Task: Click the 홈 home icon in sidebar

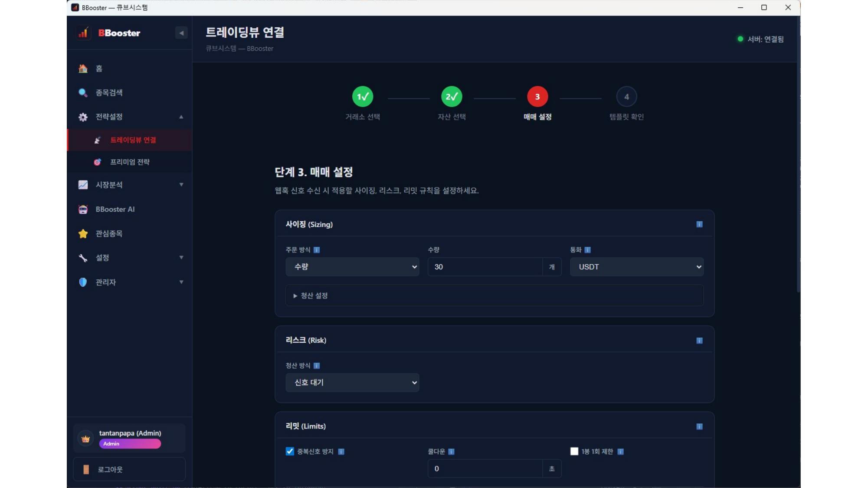Action: click(82, 68)
